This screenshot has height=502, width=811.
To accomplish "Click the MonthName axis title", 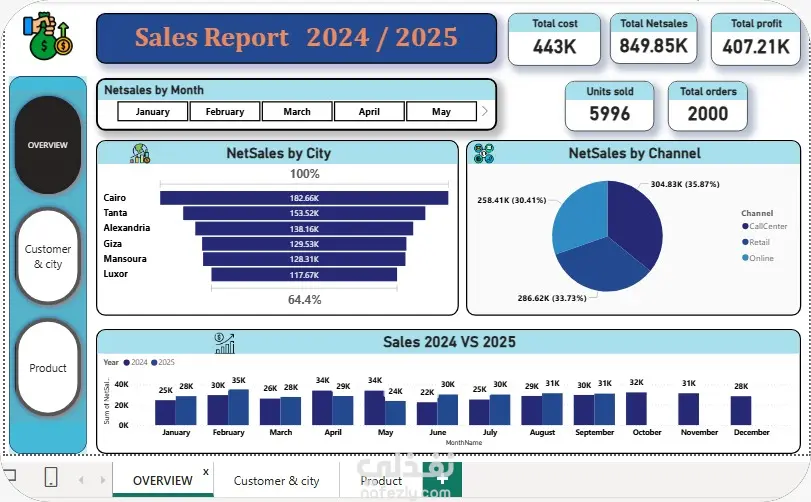I will [x=463, y=443].
